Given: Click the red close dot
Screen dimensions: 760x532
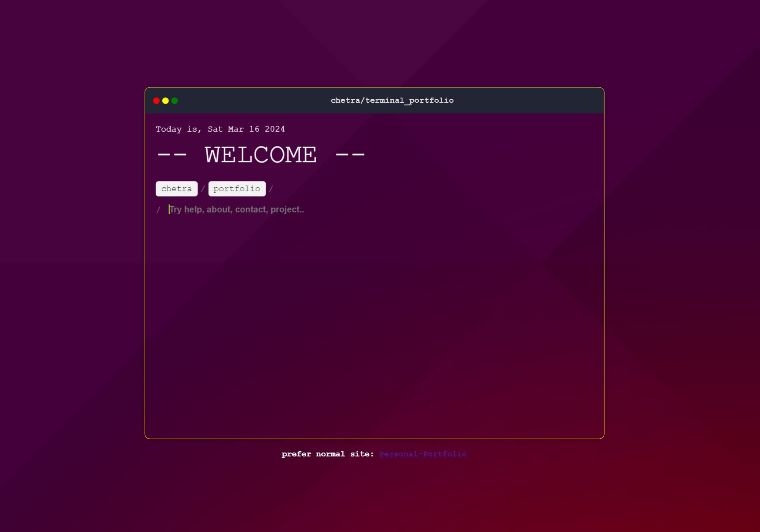Looking at the screenshot, I should 156,101.
